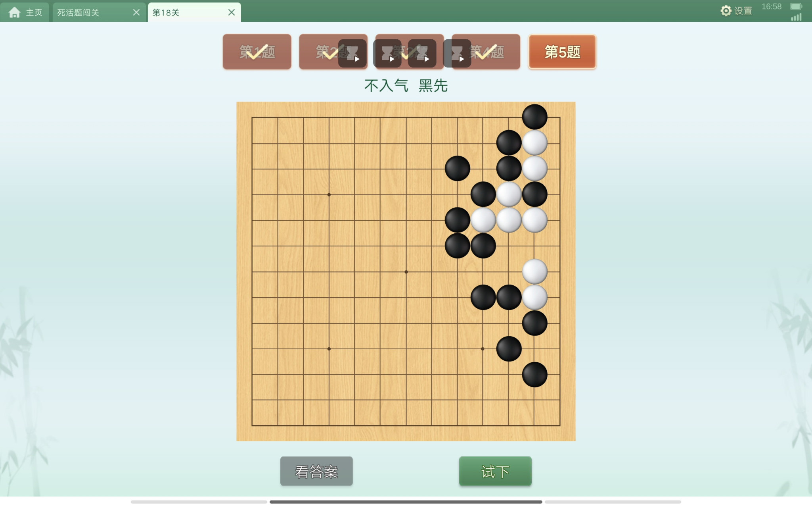This screenshot has width=812, height=508.
Task: Click the black stone at top edge
Action: [x=534, y=117]
